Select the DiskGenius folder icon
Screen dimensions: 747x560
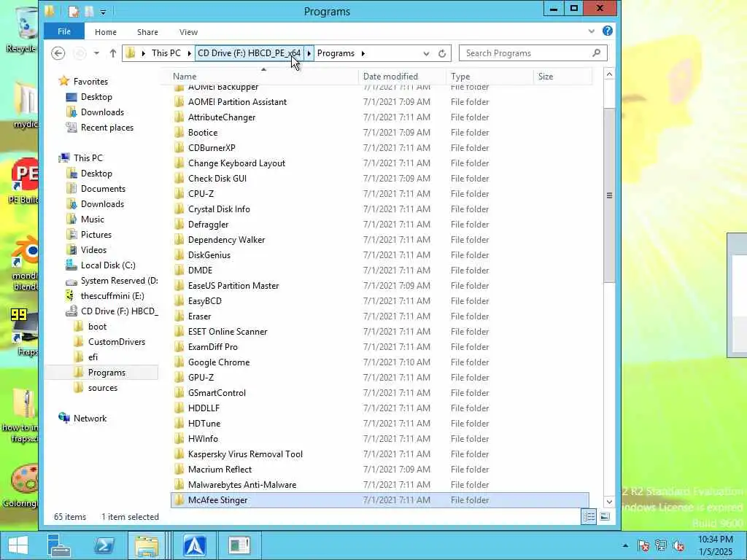[179, 254]
